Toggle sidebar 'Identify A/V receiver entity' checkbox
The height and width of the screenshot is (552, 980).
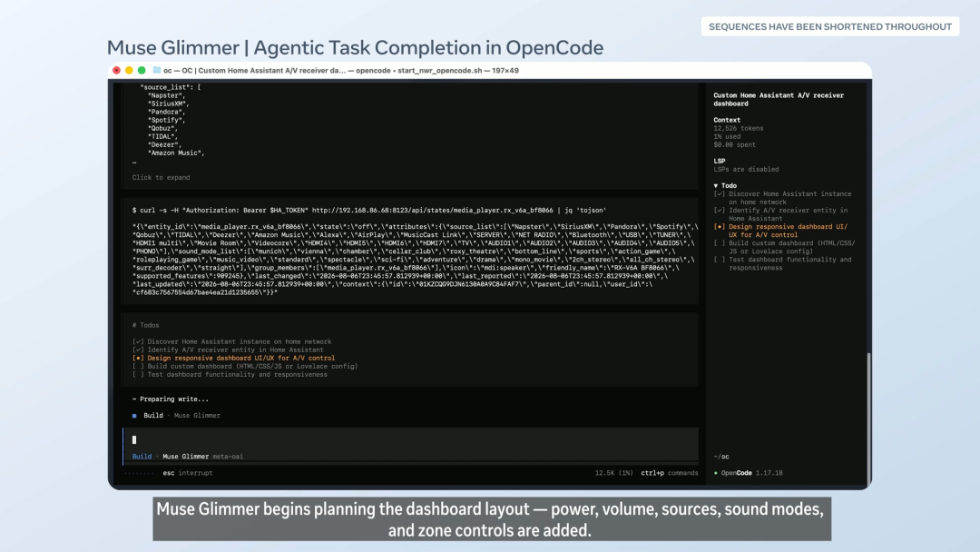[720, 210]
